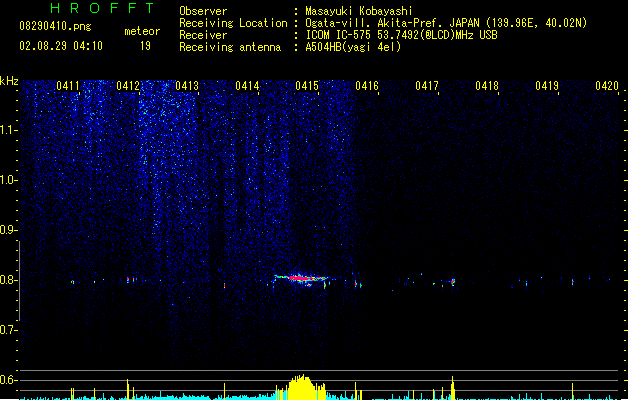The width and height of the screenshot is (629, 400).
Task: Click the Receiving Location label
Action: pos(233,23)
